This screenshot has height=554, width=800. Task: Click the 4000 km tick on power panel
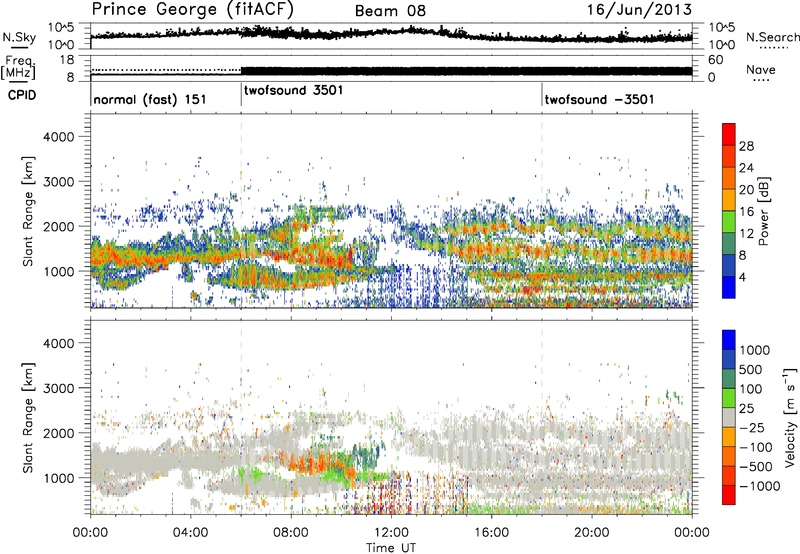61,137
